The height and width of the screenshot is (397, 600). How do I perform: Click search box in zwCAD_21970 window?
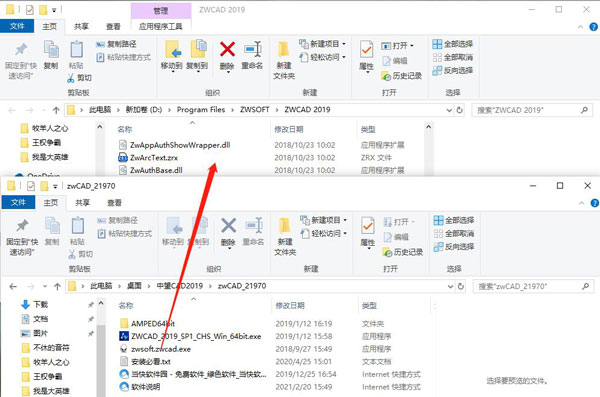tap(533, 286)
